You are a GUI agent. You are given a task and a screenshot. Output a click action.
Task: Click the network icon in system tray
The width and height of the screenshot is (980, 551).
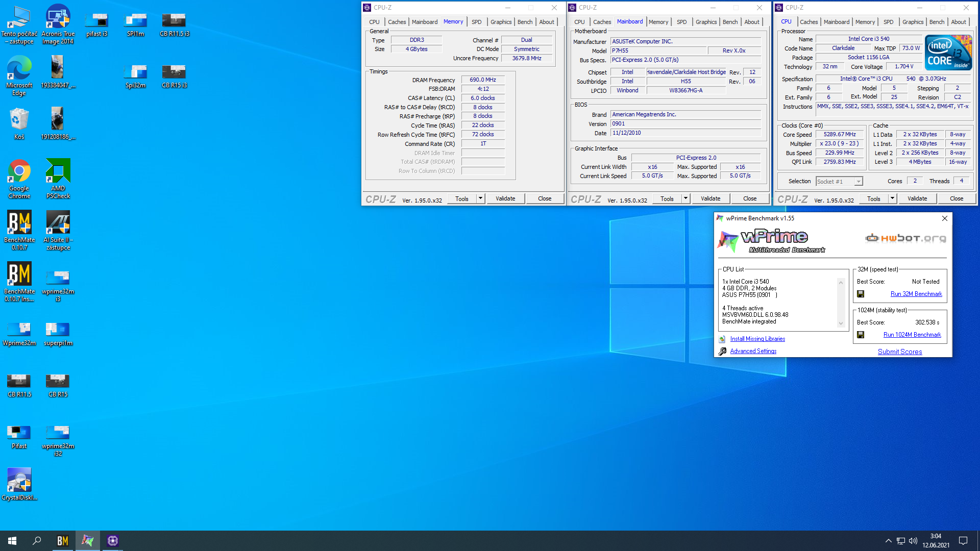click(901, 541)
